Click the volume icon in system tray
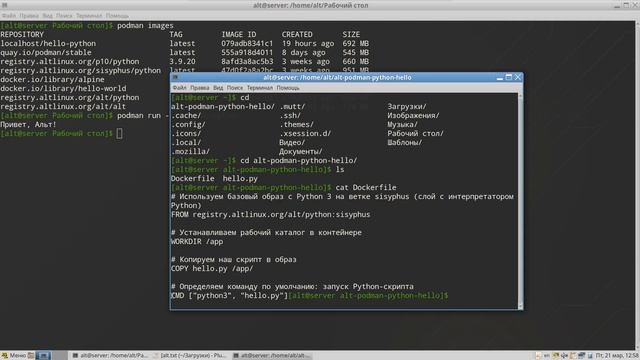The width and height of the screenshot is (640, 360). 564,356
